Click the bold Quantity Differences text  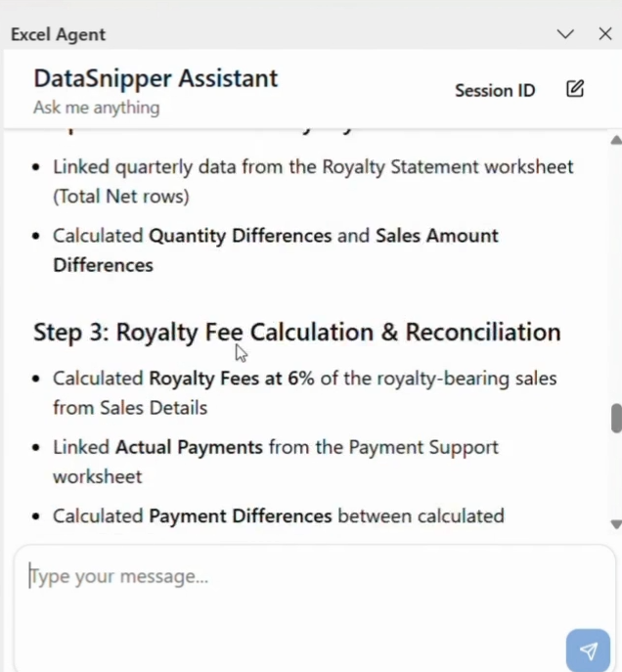point(241,236)
